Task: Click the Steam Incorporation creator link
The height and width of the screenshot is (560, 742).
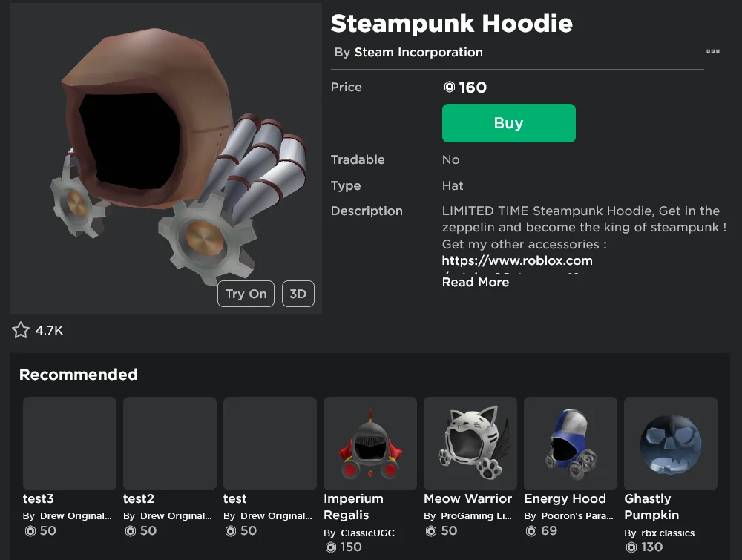Action: pos(418,52)
